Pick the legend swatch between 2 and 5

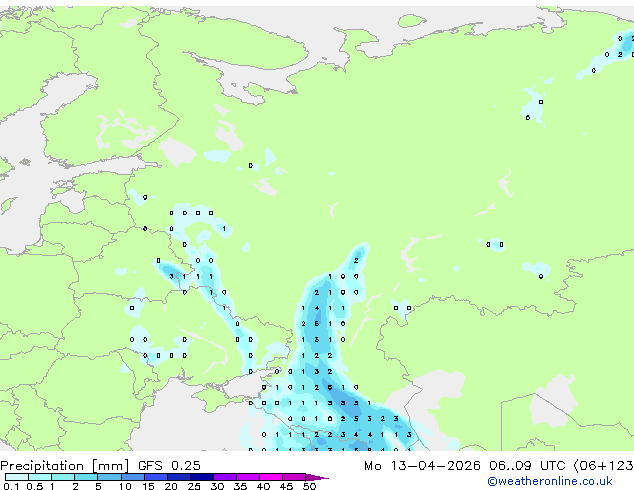(86, 477)
